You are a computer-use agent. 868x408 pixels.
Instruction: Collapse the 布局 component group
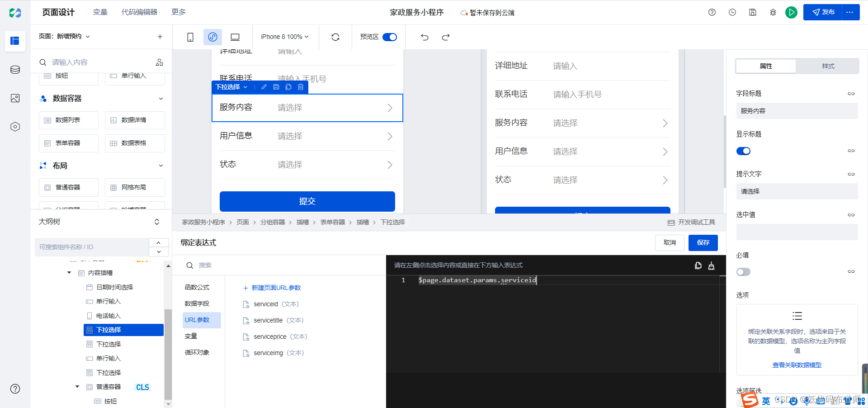coord(161,166)
